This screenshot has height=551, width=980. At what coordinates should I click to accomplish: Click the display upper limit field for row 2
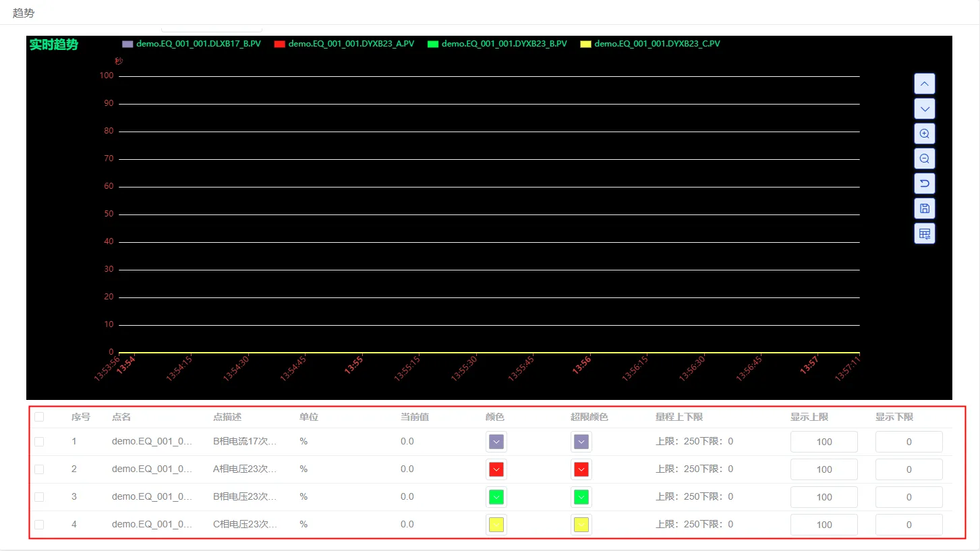824,469
